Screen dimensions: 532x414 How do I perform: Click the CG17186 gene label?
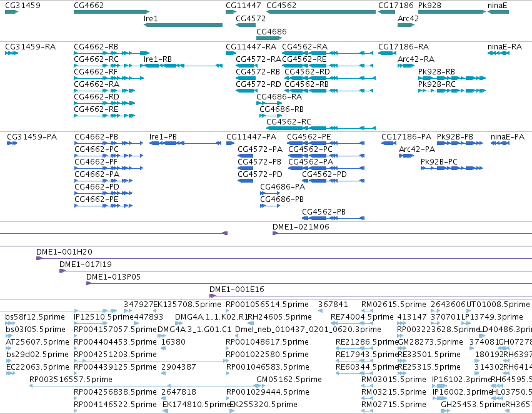[x=396, y=6]
